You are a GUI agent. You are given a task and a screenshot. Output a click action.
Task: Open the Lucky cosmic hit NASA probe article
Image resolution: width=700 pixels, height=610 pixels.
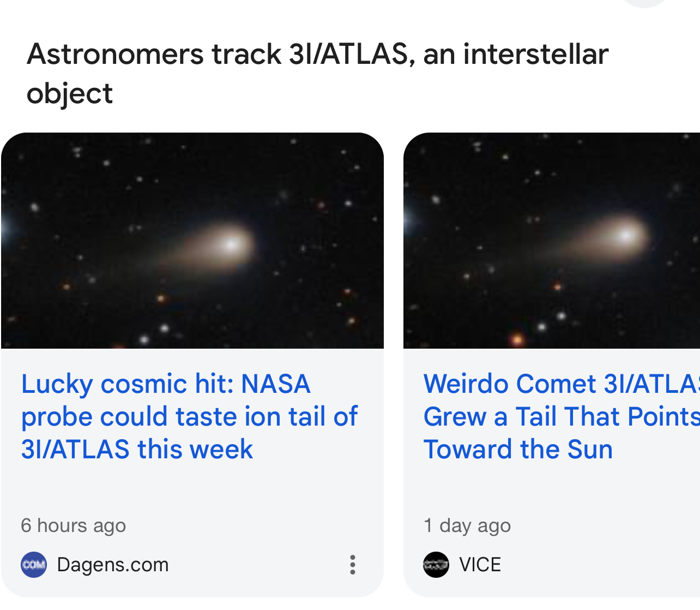189,416
